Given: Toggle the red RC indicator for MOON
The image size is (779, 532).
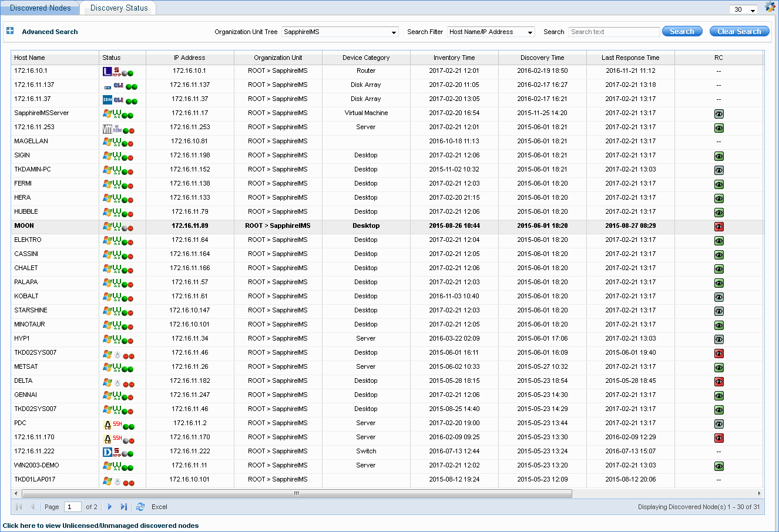Looking at the screenshot, I should (719, 226).
